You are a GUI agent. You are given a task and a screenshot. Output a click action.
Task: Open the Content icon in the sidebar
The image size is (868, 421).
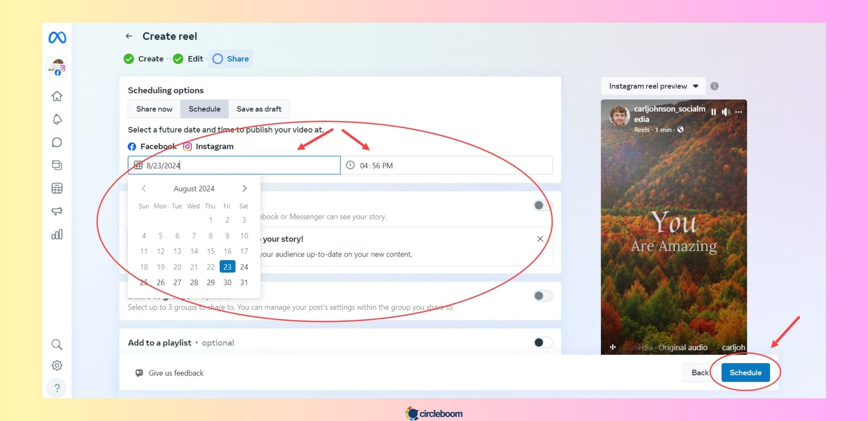pyautogui.click(x=57, y=165)
